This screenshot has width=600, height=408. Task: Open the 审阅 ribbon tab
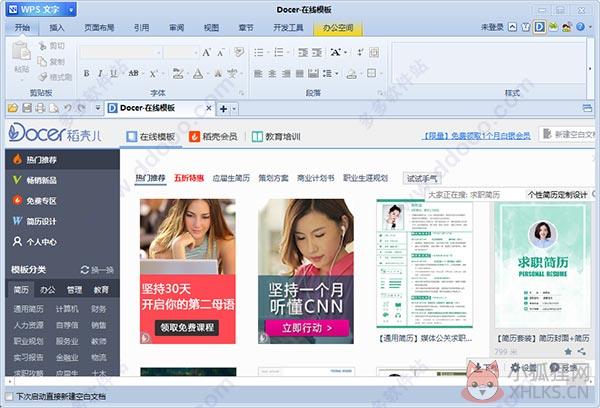coord(176,28)
